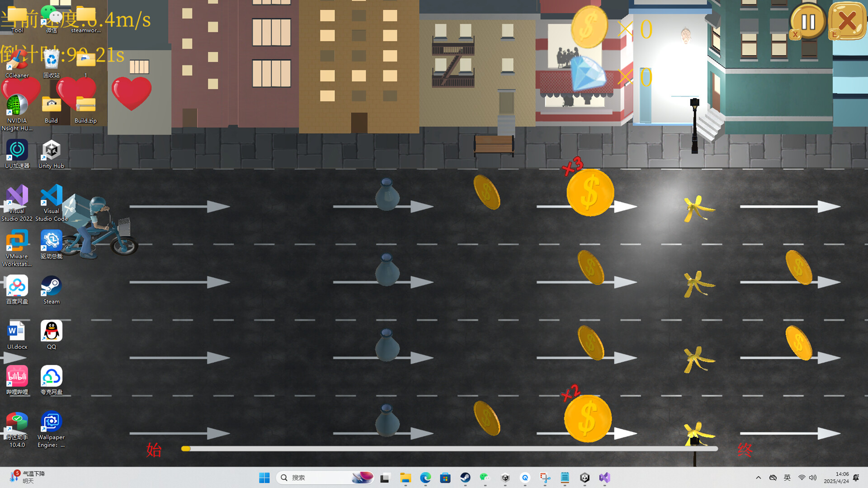Image resolution: width=868 pixels, height=488 pixels.
Task: Pause the game with the pause button
Action: click(808, 21)
